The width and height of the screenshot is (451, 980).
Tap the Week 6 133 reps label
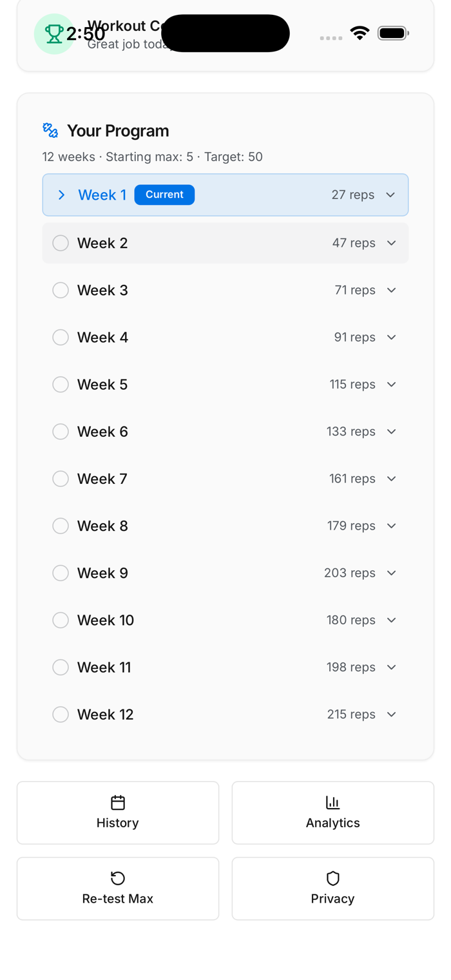tap(350, 432)
